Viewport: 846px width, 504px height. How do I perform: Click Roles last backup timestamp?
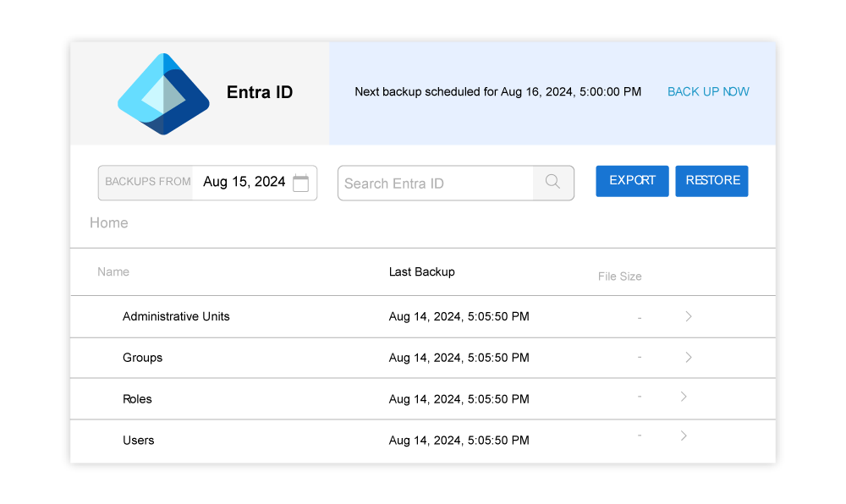(x=459, y=399)
